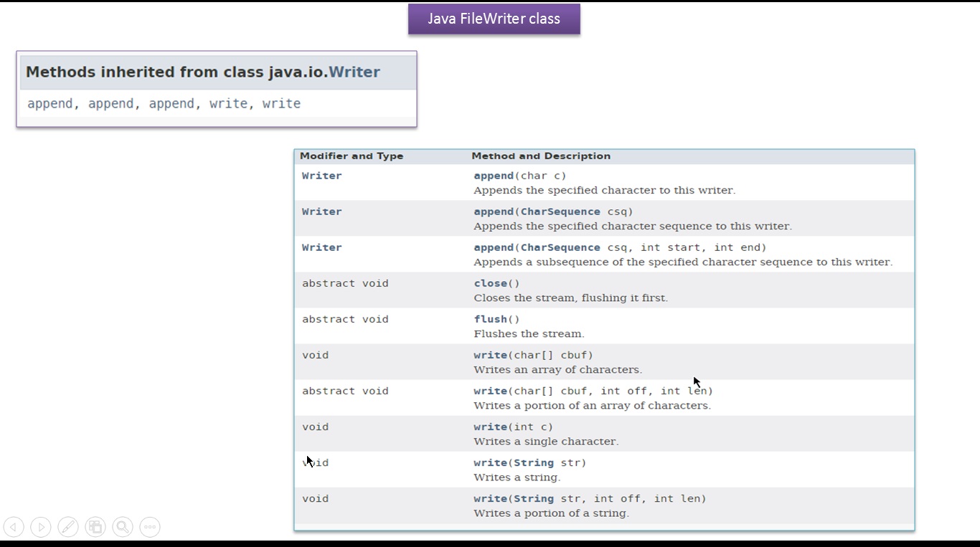Image resolution: width=980 pixels, height=547 pixels.
Task: Open the append(CharSequence csq) method name
Action: pyautogui.click(x=494, y=211)
